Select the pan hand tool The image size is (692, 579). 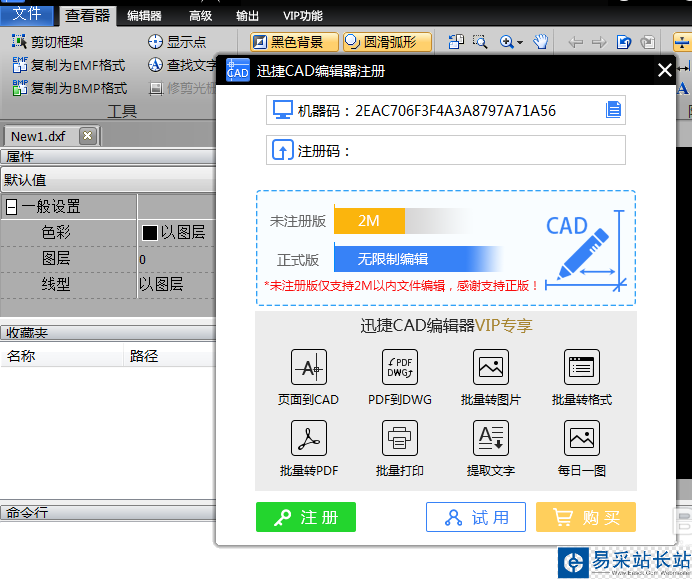click(x=540, y=42)
